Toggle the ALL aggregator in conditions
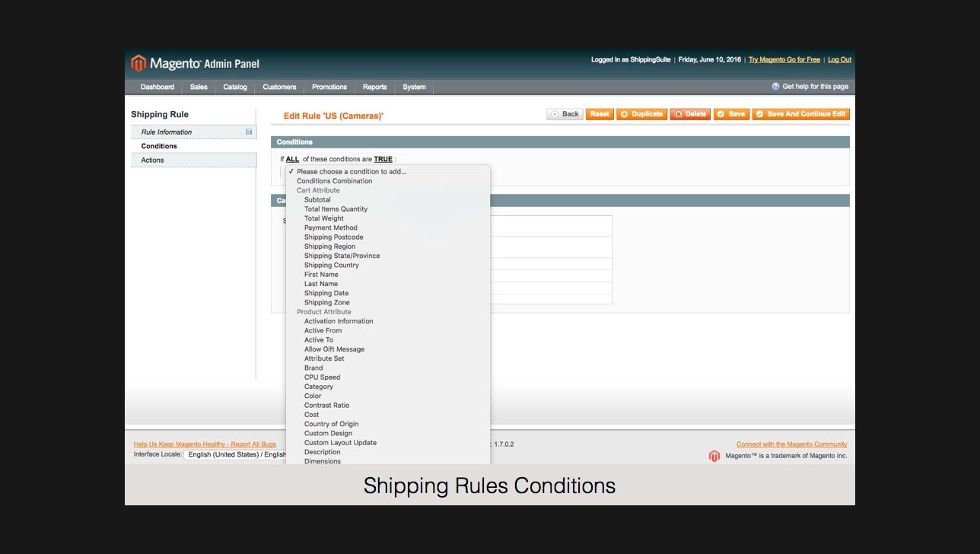 (x=292, y=160)
